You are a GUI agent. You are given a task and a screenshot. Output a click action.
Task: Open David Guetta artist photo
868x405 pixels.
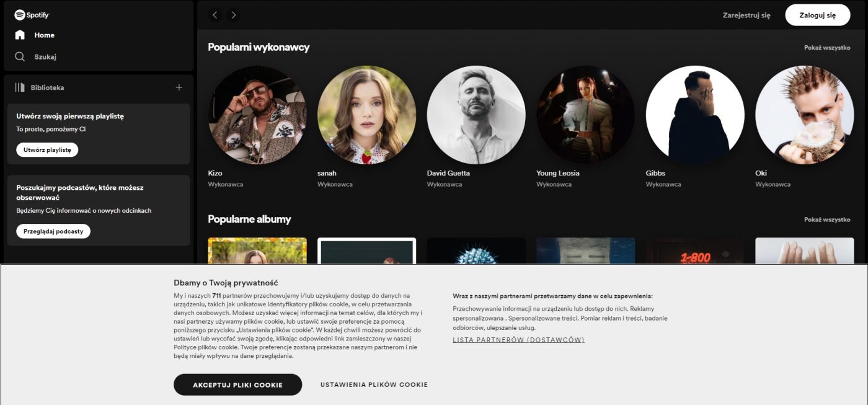(x=476, y=115)
